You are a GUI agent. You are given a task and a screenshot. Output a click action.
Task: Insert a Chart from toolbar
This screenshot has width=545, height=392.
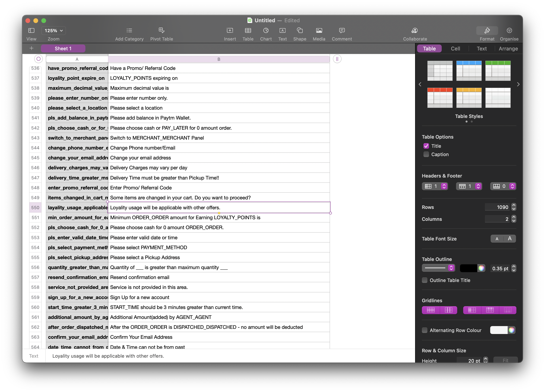pyautogui.click(x=266, y=31)
